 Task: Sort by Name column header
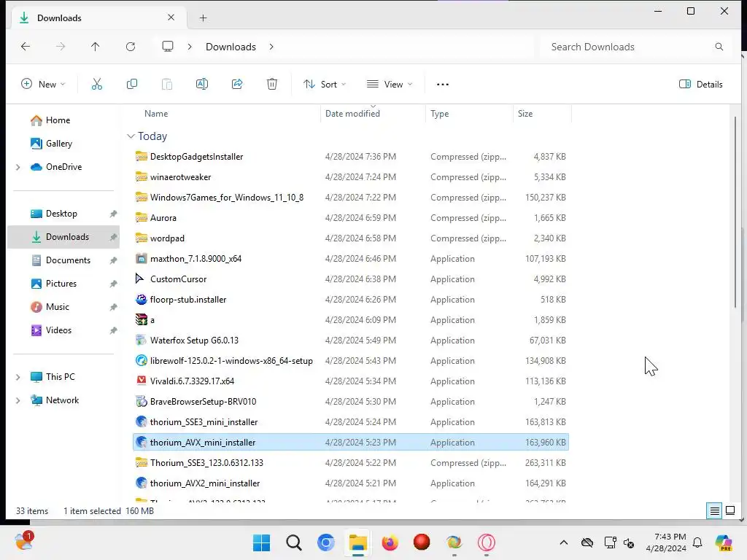(x=156, y=114)
